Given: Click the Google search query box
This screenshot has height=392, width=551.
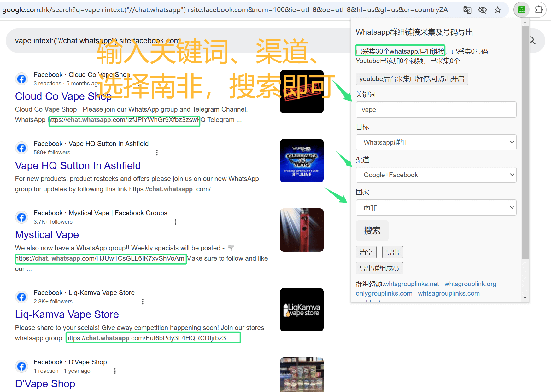Looking at the screenshot, I should 97,41.
